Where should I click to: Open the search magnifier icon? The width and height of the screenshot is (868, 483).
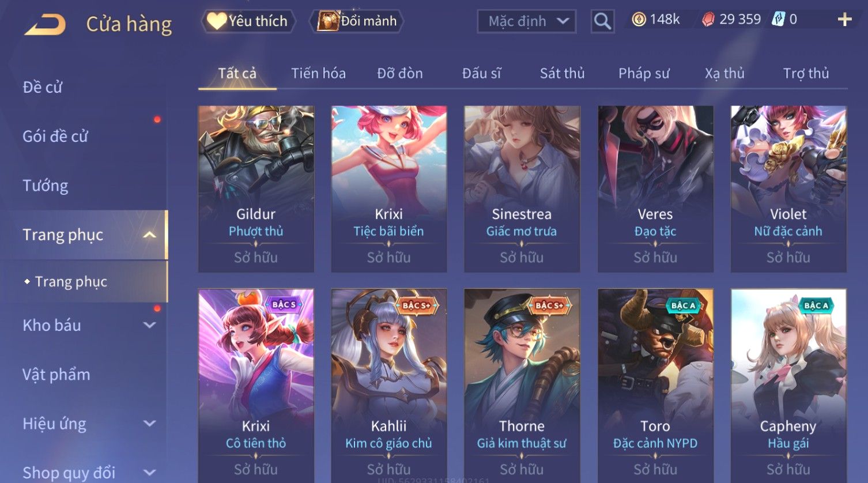coord(602,21)
